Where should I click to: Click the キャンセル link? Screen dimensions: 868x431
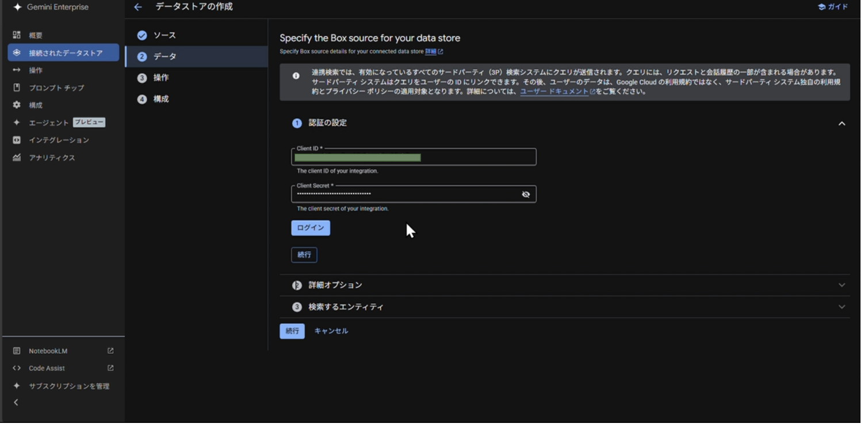[331, 331]
